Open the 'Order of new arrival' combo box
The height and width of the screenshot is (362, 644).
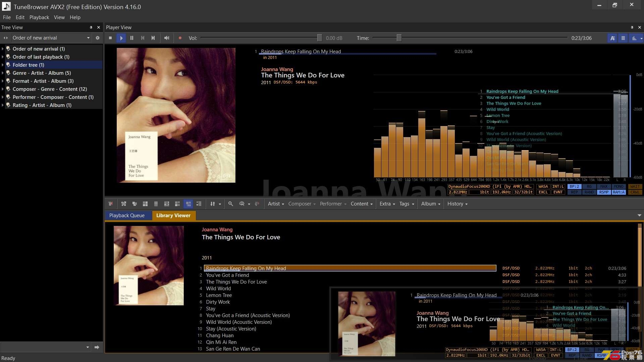[x=51, y=38]
